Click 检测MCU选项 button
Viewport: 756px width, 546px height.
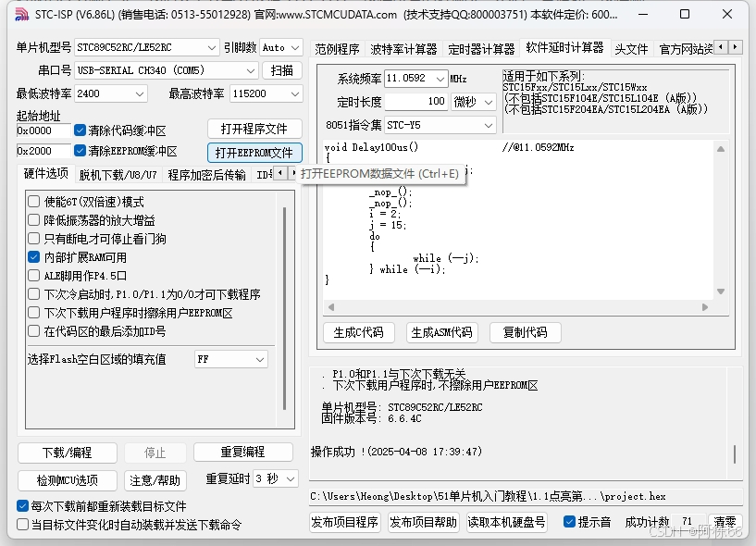point(67,480)
